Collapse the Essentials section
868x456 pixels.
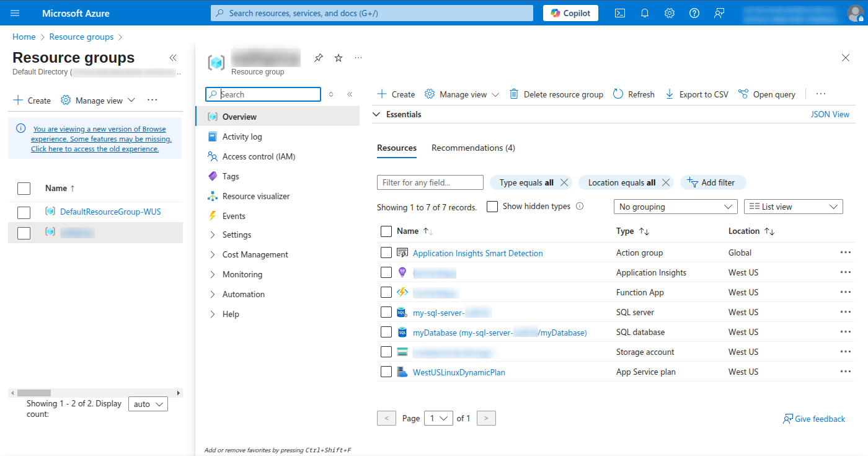coord(376,114)
